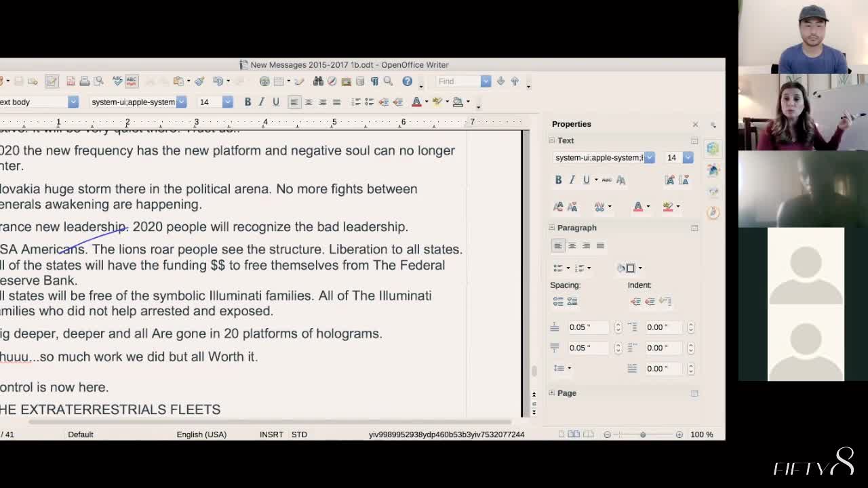Open sidebar Navigator deck
Image resolution: width=868 pixels, height=488 pixels.
(x=713, y=213)
